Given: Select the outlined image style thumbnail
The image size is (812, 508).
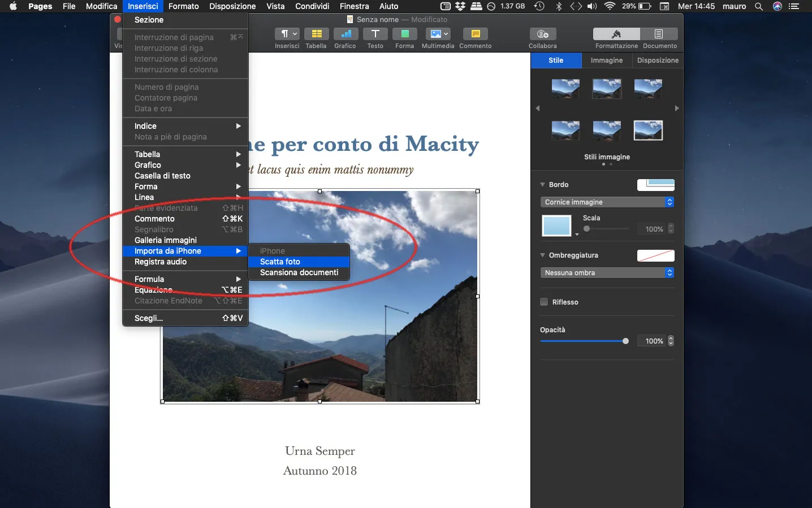Looking at the screenshot, I should point(648,131).
